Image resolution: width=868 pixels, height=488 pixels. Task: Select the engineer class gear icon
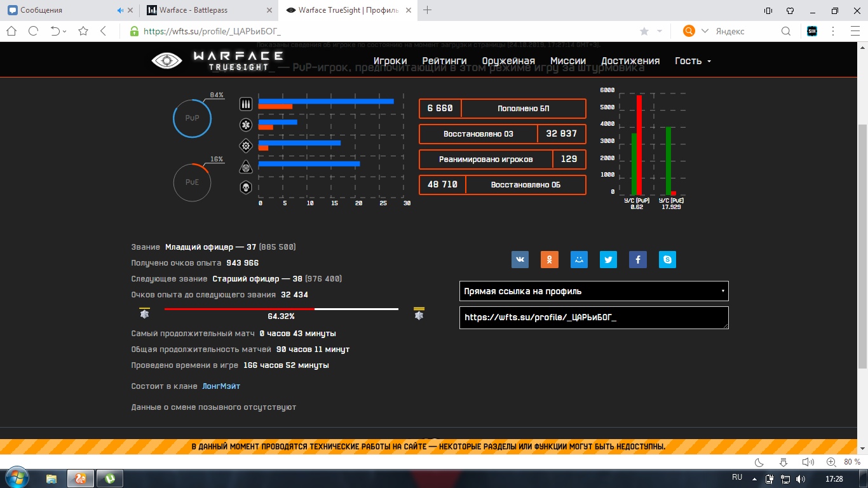pyautogui.click(x=246, y=146)
